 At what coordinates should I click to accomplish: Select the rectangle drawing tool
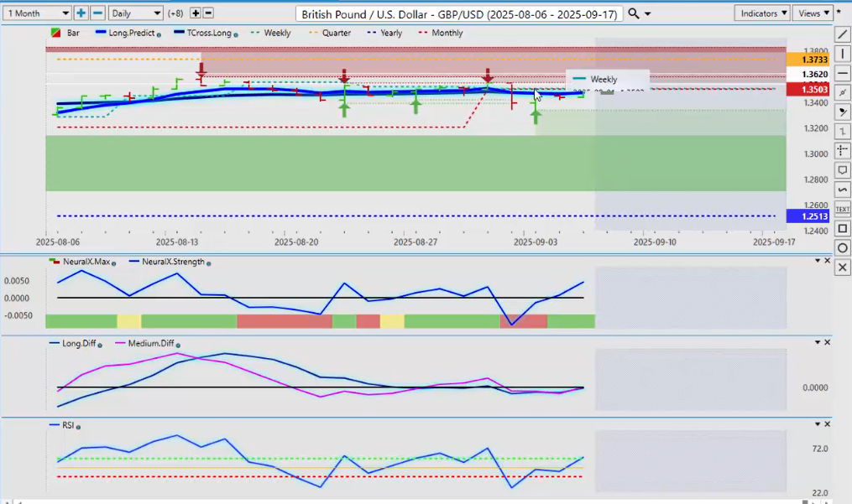[843, 229]
